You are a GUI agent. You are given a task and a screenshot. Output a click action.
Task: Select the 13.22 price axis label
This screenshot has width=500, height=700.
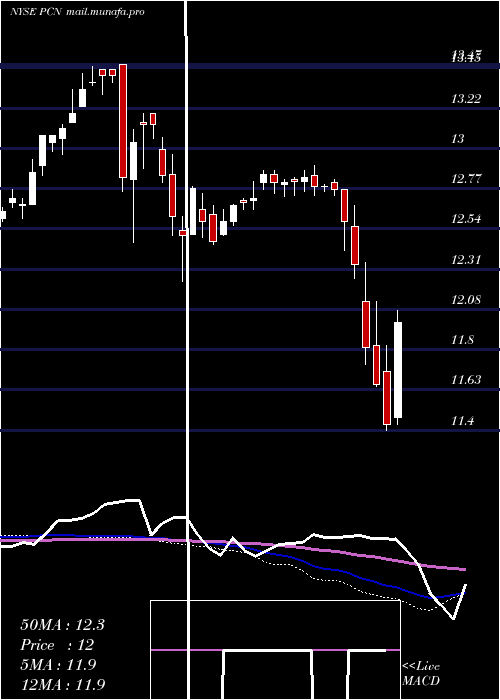point(466,99)
